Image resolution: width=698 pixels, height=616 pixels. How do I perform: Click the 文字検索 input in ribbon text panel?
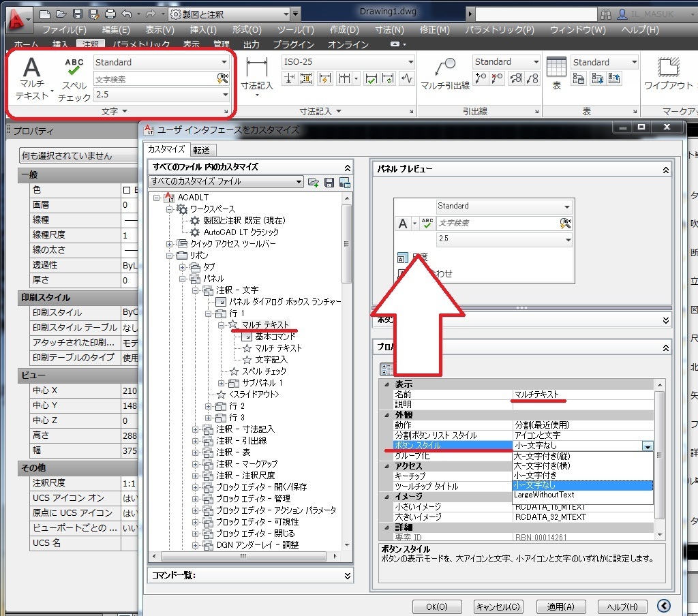[155, 79]
